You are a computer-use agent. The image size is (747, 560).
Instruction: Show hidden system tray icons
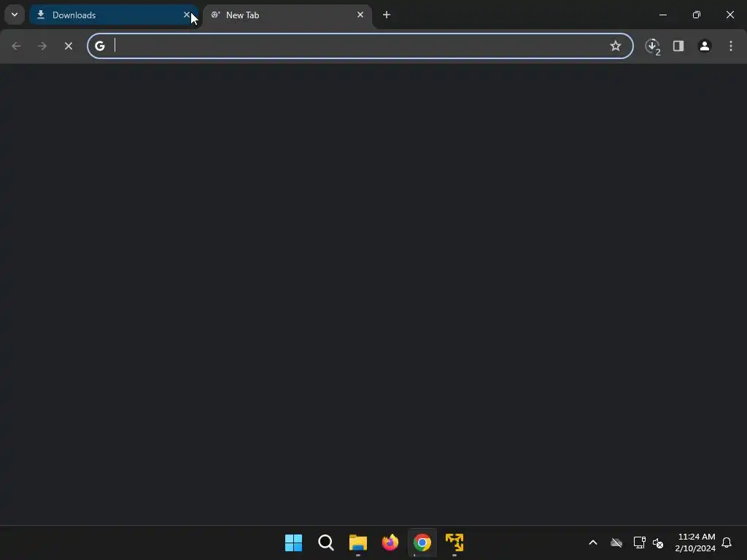(x=593, y=542)
